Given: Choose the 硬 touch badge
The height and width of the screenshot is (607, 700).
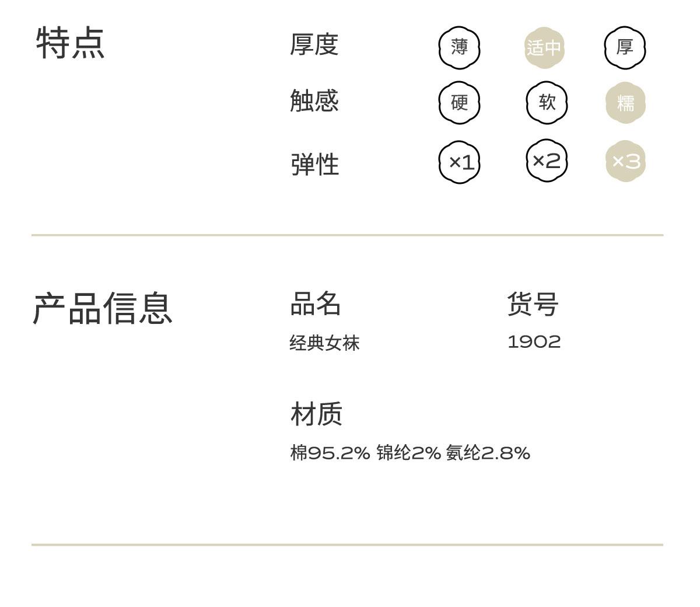Looking at the screenshot, I should click(x=459, y=103).
